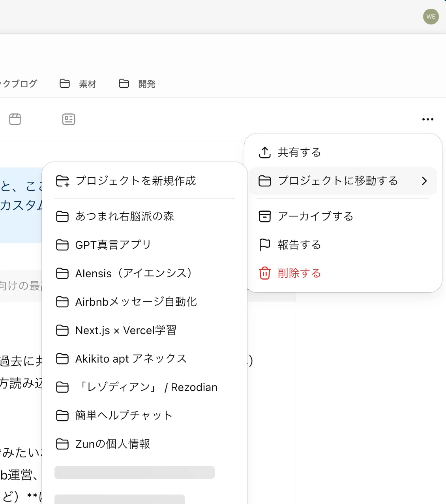Select Next.js × Vercel学習 project

[x=144, y=330]
